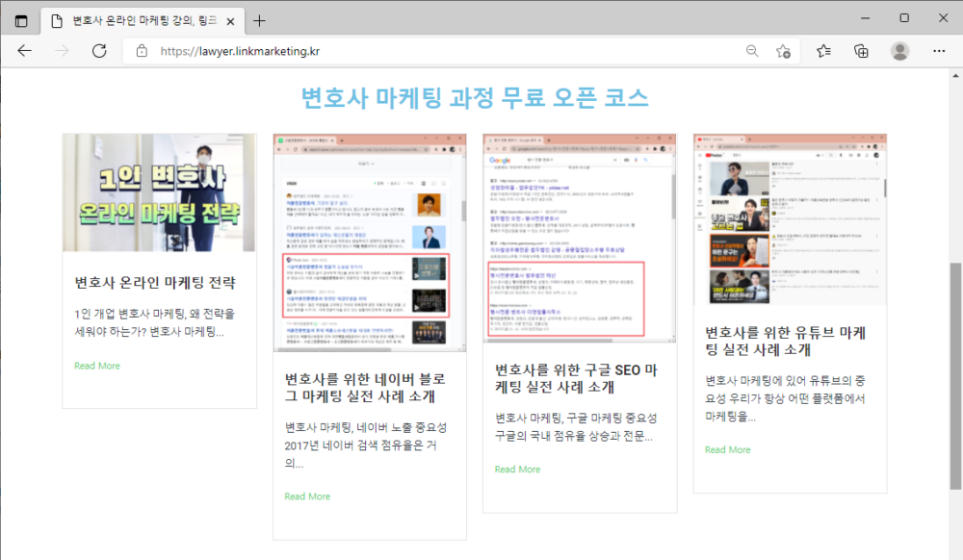The width and height of the screenshot is (963, 560).
Task: Click the vertical page scrollbar thumb
Action: [x=954, y=375]
